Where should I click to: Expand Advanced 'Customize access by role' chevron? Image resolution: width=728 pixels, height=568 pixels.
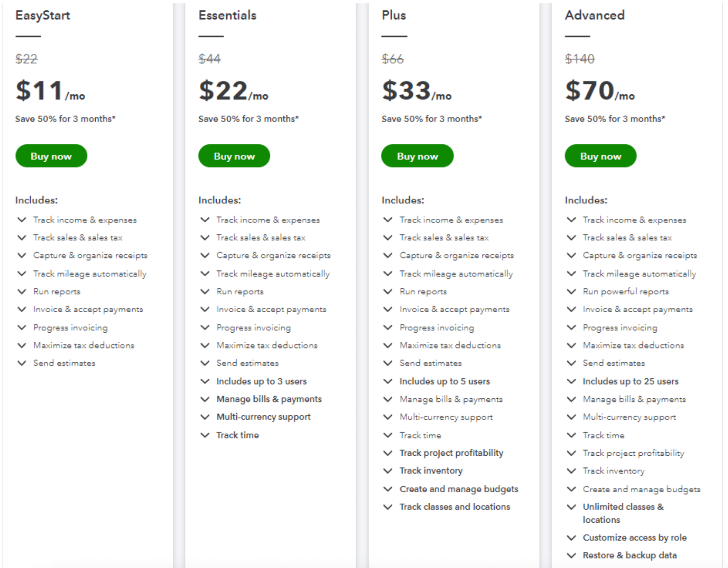(571, 538)
